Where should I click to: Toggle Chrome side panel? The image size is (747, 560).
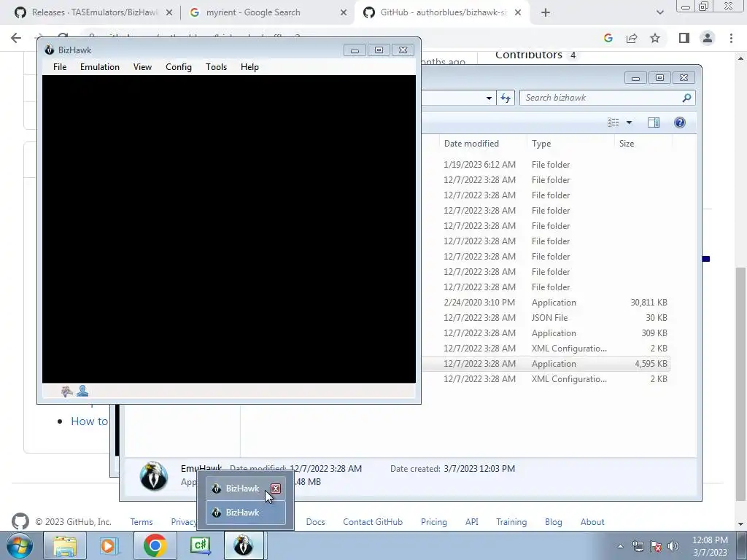pos(684,38)
